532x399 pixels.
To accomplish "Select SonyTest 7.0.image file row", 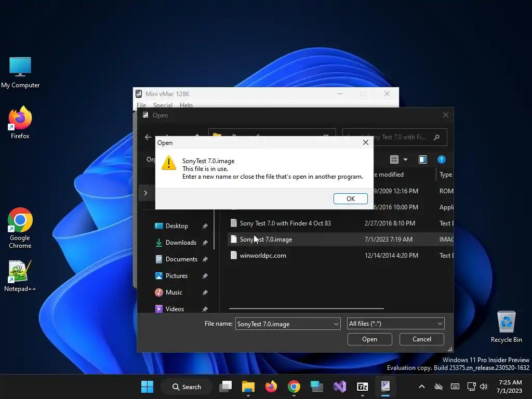I will pyautogui.click(x=341, y=240).
